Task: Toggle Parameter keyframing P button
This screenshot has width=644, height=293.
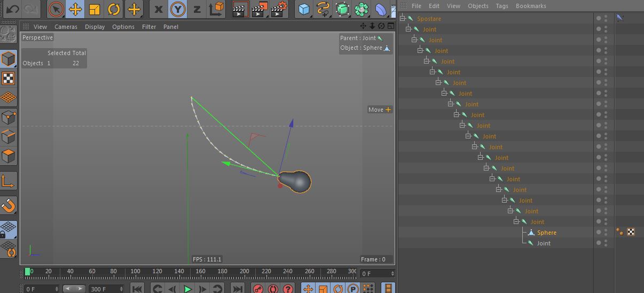Action: coord(352,289)
